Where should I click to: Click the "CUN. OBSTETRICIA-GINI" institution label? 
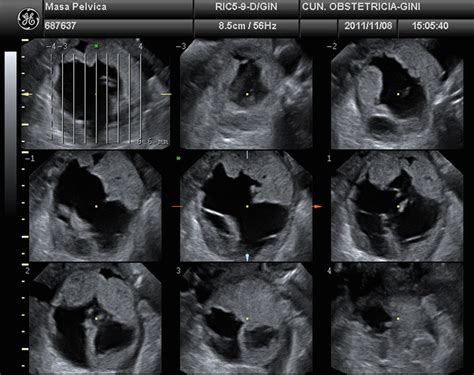click(361, 7)
